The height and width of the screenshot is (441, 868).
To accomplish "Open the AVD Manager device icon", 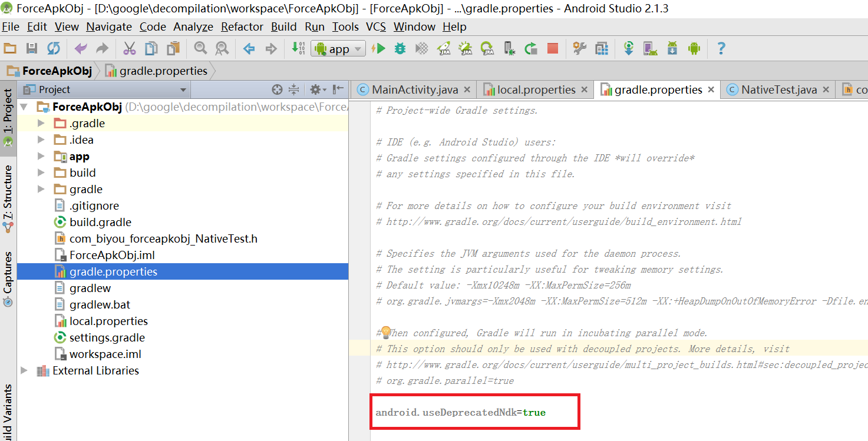I will (x=651, y=48).
